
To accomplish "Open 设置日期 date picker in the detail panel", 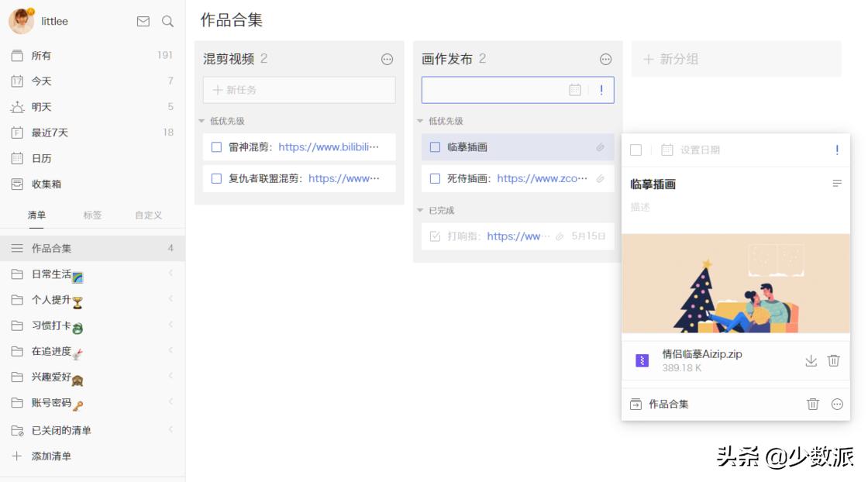I will point(679,151).
